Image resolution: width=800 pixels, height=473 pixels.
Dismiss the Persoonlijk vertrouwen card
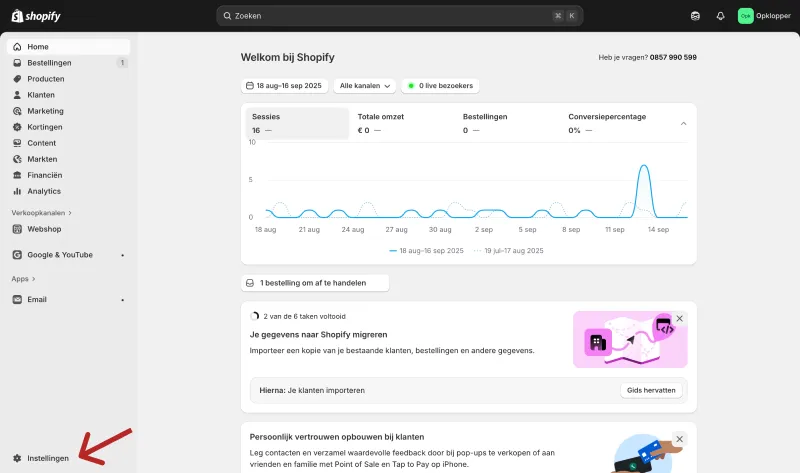680,439
